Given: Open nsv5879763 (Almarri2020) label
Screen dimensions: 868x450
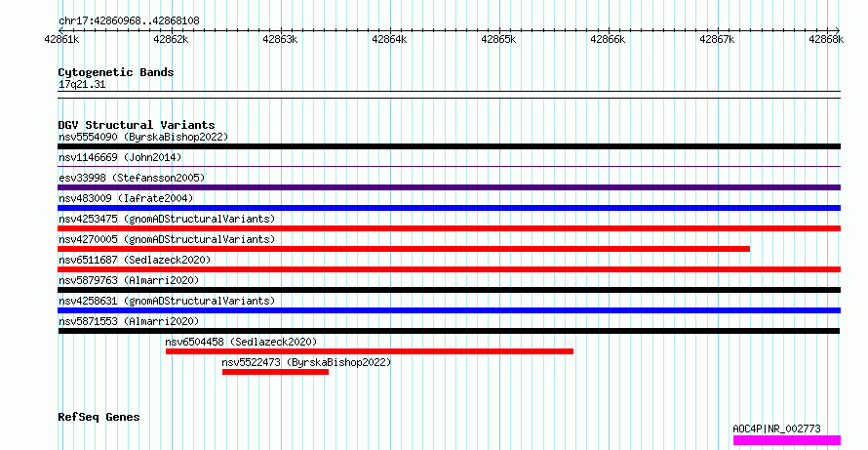Looking at the screenshot, I should [129, 280].
